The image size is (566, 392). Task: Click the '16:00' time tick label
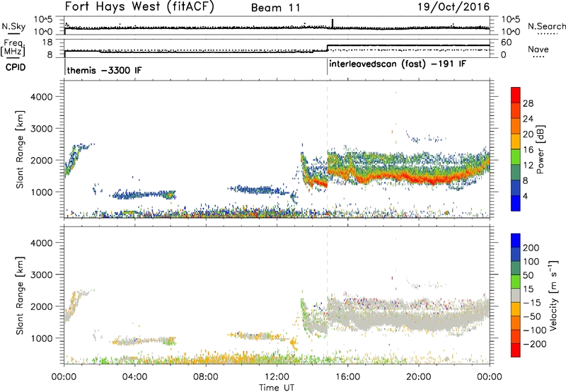pos(347,377)
